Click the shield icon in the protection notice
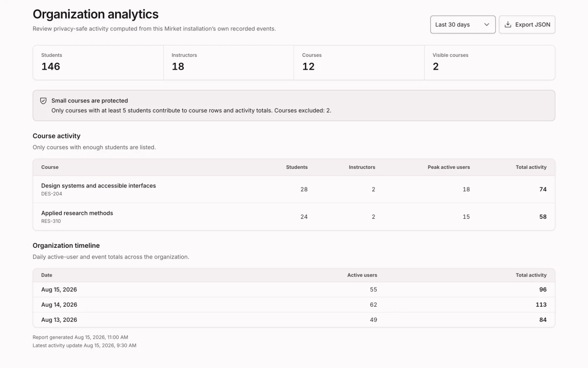The height and width of the screenshot is (368, 588). (43, 101)
